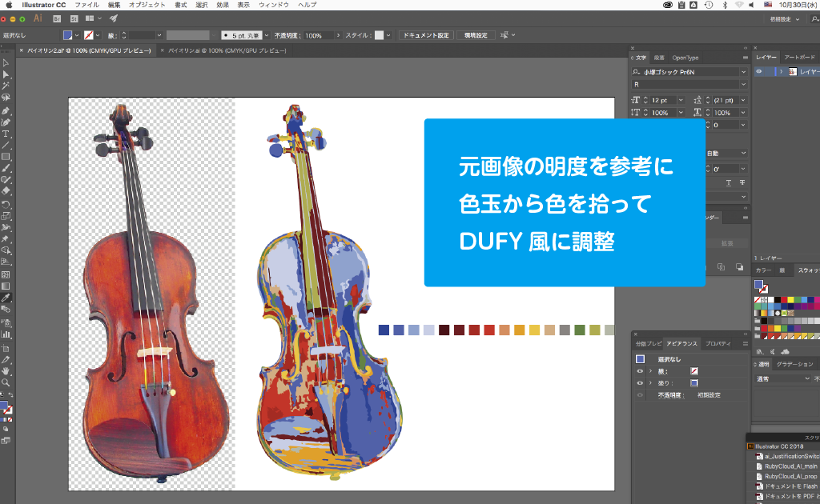
Task: Switch to the プロパティ panel tab
Action: point(718,344)
